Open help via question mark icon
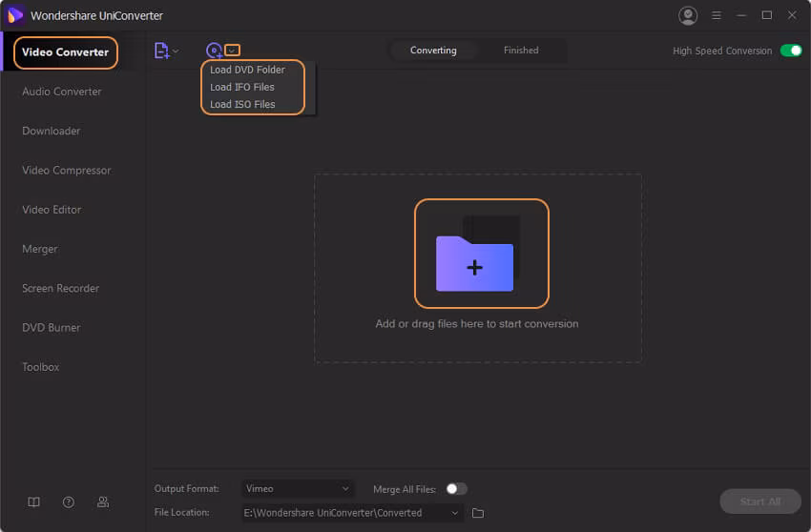The height and width of the screenshot is (532, 811). 69,502
